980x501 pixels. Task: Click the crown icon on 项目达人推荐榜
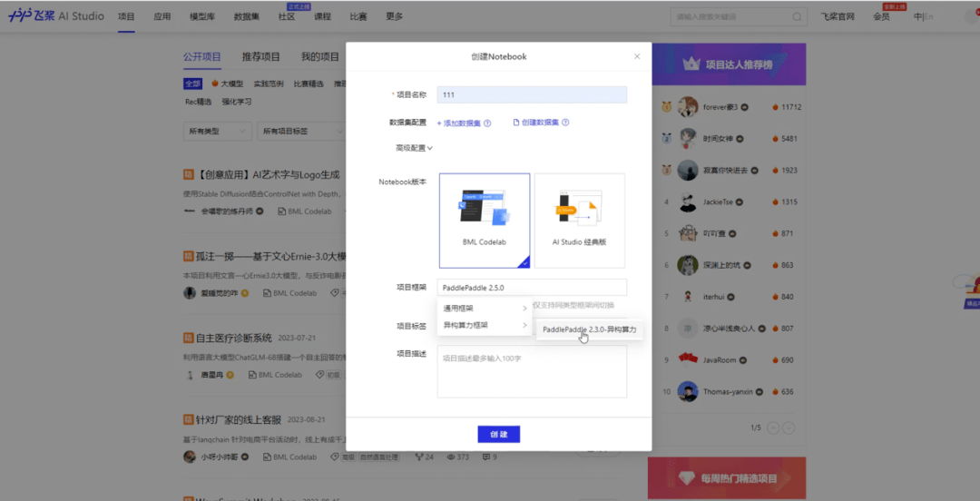tap(691, 64)
